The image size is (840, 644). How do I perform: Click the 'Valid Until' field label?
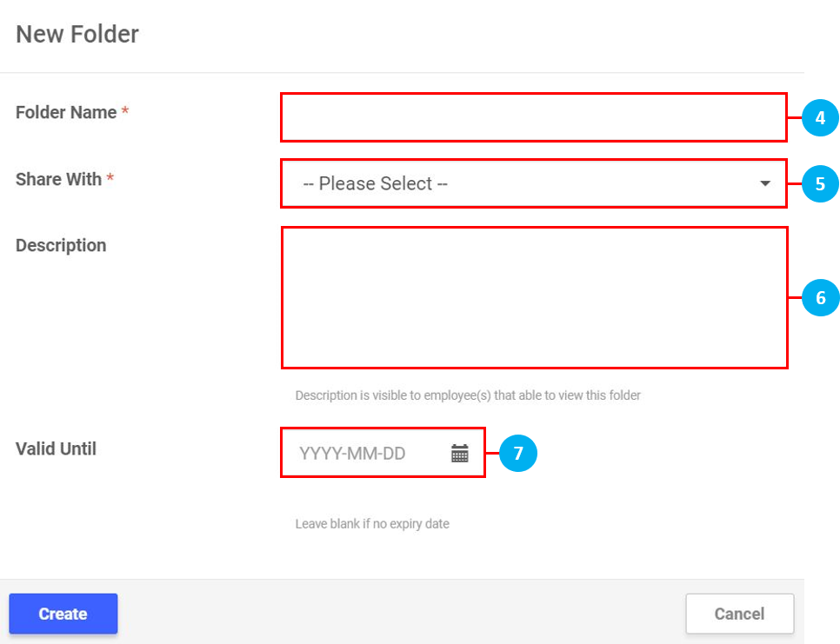[x=56, y=448]
